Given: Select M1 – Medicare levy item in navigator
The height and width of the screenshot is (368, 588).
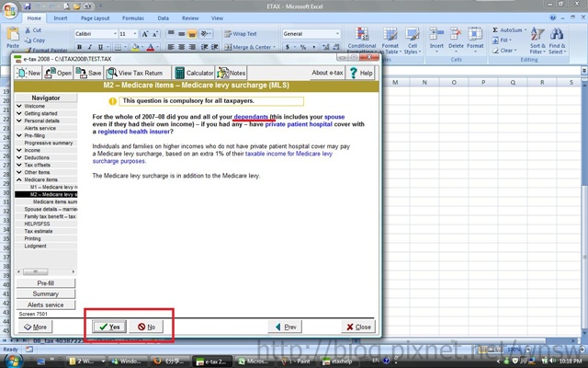Looking at the screenshot, I should point(53,187).
